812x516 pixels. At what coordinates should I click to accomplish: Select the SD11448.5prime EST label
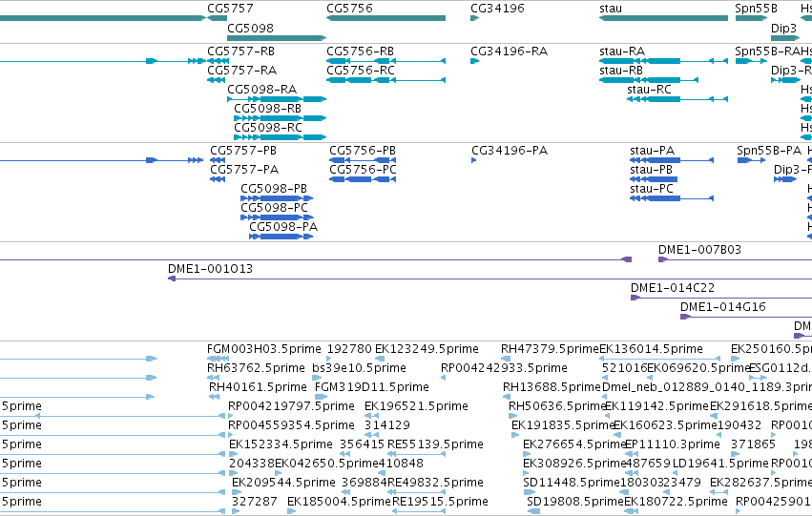click(572, 484)
